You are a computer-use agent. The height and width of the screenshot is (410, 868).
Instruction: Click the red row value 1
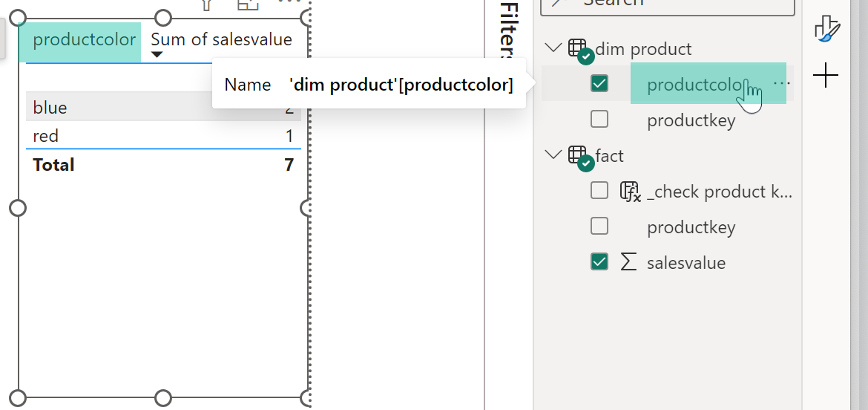point(289,136)
